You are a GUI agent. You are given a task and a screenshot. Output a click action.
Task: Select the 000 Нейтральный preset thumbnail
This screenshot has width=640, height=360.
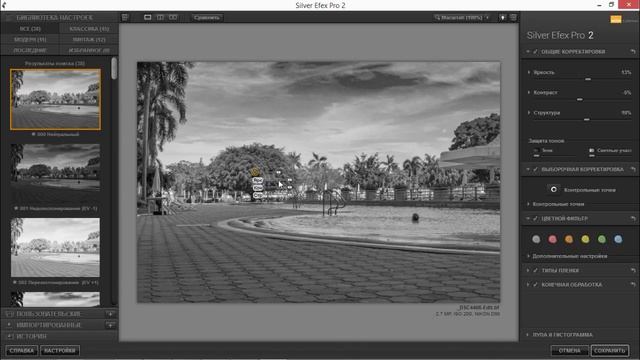coord(56,99)
